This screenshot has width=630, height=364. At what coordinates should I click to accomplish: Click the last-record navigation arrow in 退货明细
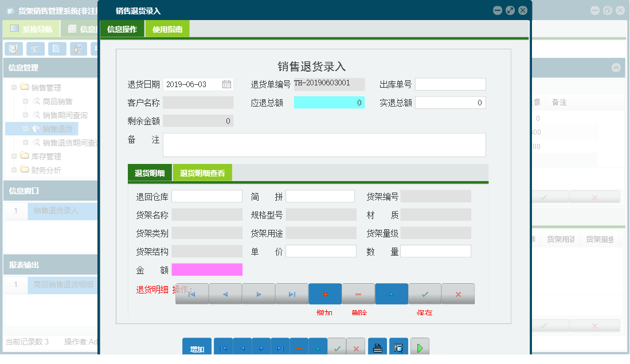[x=292, y=293]
